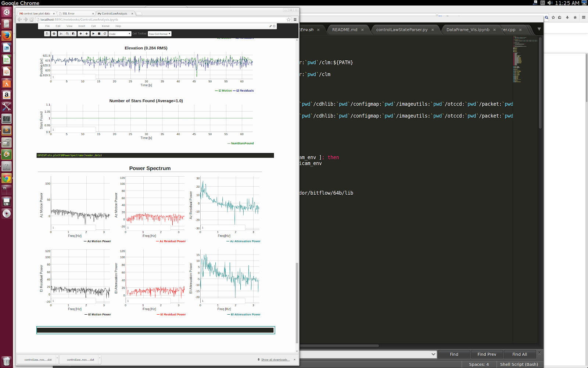Move the selected cell up

click(x=80, y=34)
